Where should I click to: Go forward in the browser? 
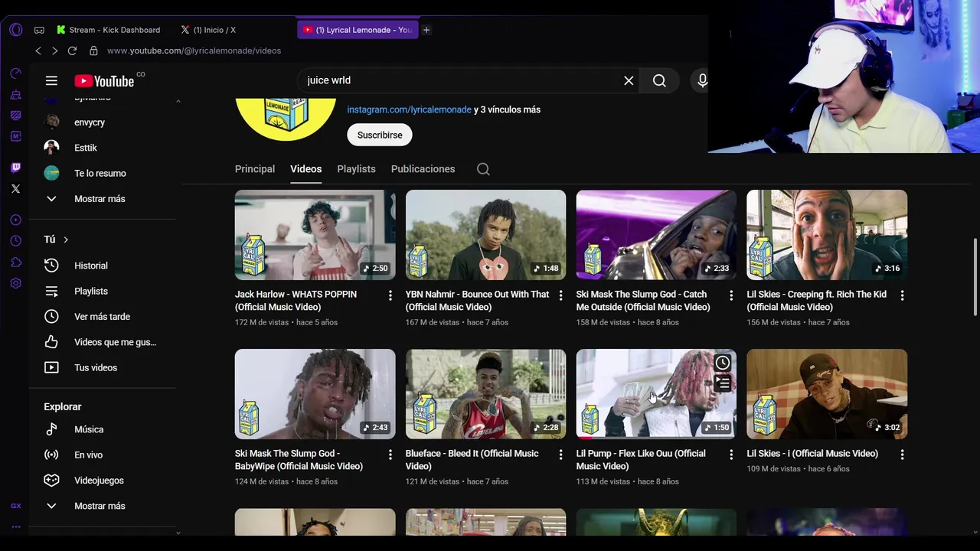pyautogui.click(x=54, y=51)
